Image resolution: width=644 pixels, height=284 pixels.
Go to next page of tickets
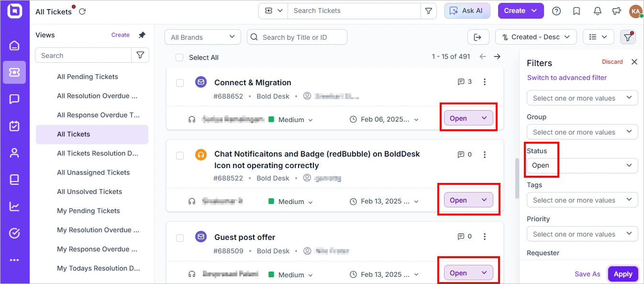[497, 57]
